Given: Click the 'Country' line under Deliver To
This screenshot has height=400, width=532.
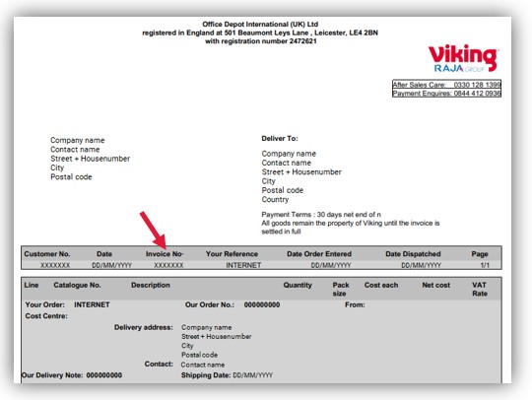Looking at the screenshot, I should [x=275, y=199].
